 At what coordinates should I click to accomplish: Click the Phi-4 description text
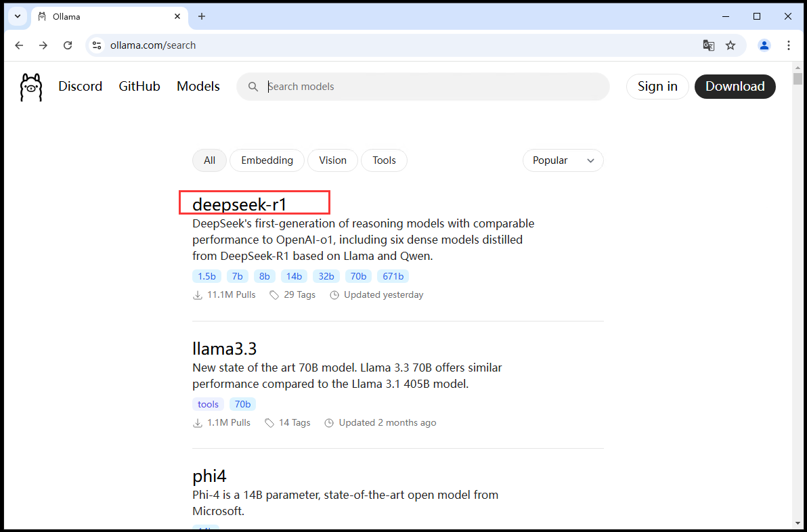click(x=345, y=503)
